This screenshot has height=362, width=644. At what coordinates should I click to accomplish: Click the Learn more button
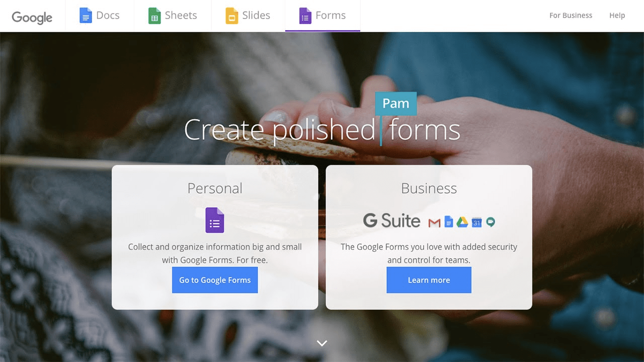tap(429, 280)
